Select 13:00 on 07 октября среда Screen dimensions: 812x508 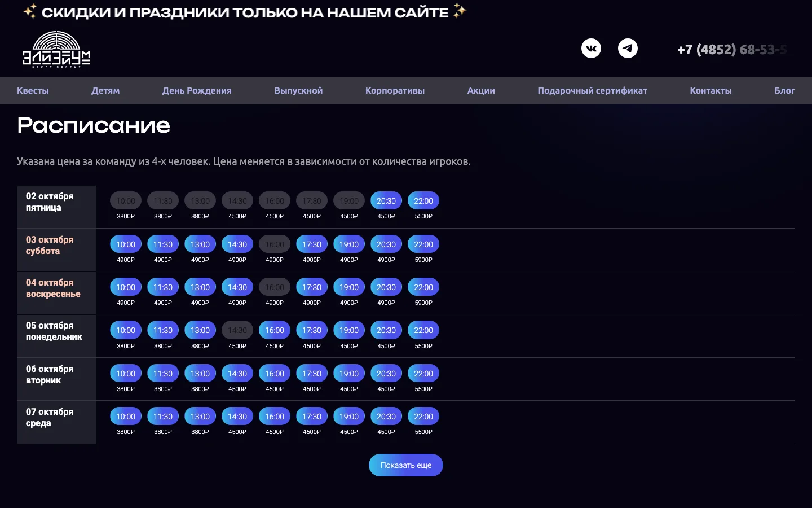click(200, 417)
